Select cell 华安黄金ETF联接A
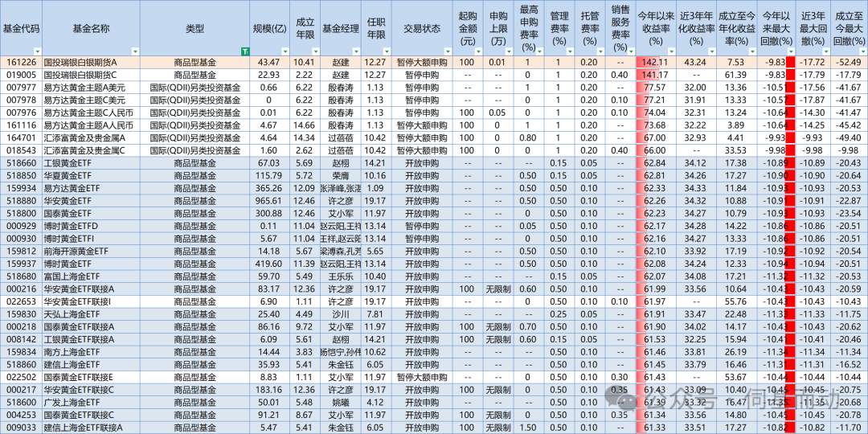This screenshot has width=868, height=434. (x=91, y=289)
